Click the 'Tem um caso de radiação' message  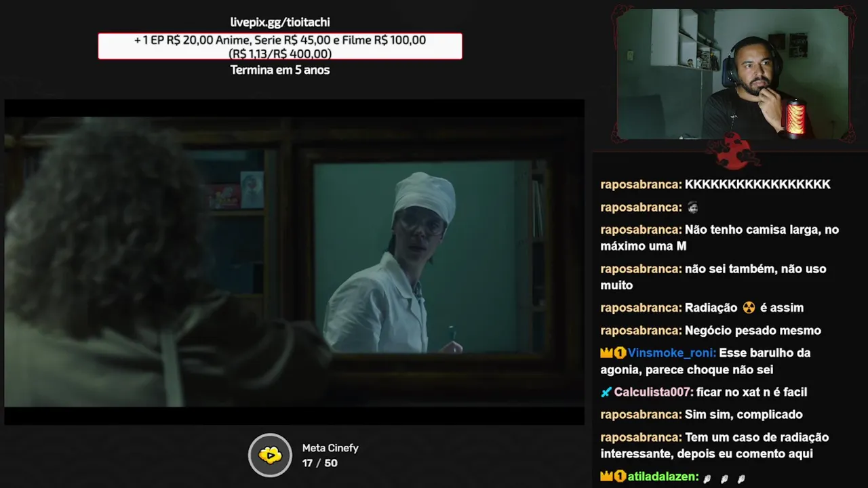(x=715, y=445)
